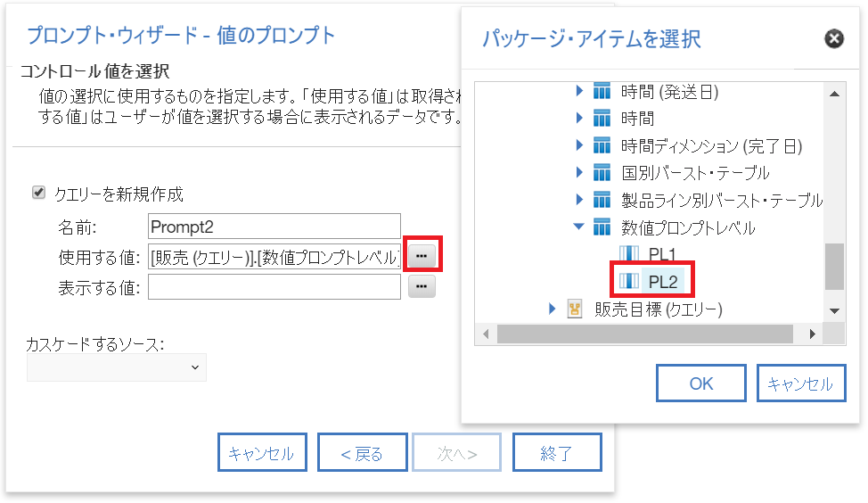The width and height of the screenshot is (868, 503).
Task: Click the 名前 field containing Prompt2
Action: coord(274,226)
